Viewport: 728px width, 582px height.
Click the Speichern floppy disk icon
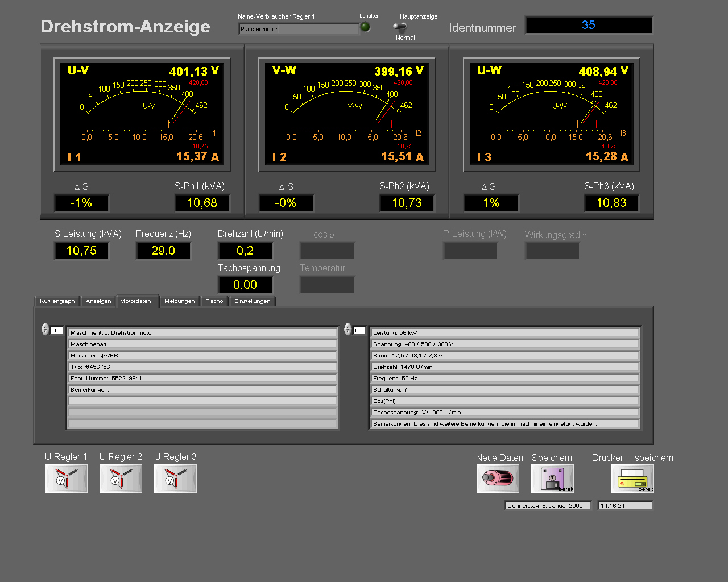click(552, 479)
